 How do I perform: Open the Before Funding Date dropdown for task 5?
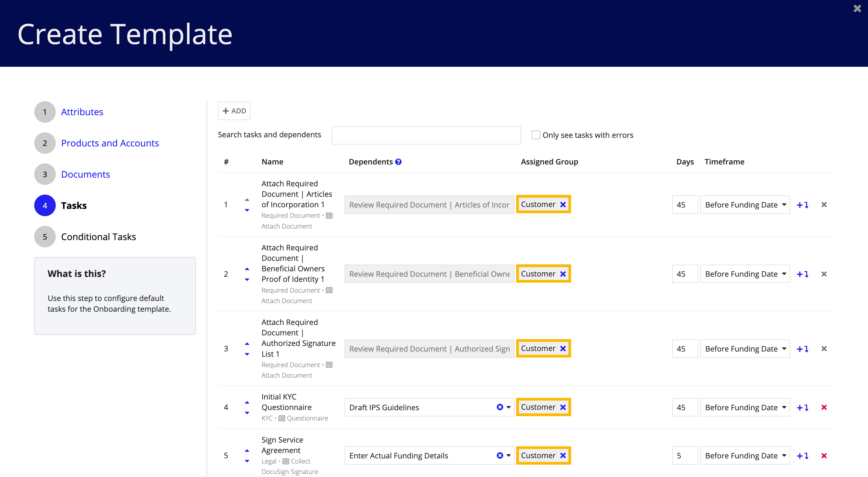pos(746,455)
